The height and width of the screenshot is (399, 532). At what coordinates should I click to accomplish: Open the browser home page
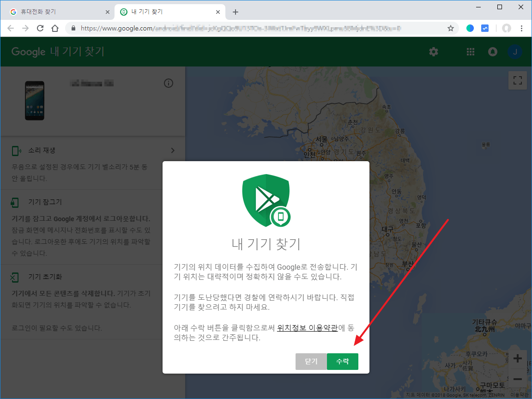click(55, 28)
